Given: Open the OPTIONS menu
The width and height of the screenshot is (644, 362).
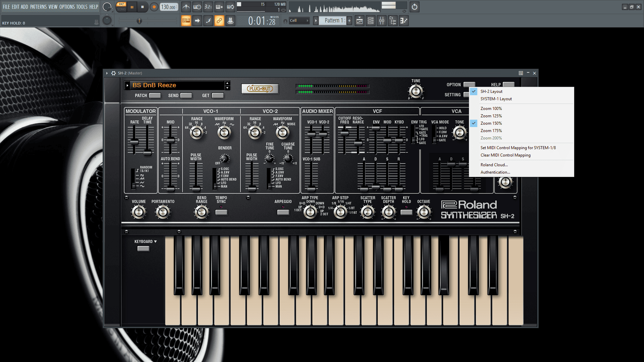Looking at the screenshot, I should pos(67,7).
